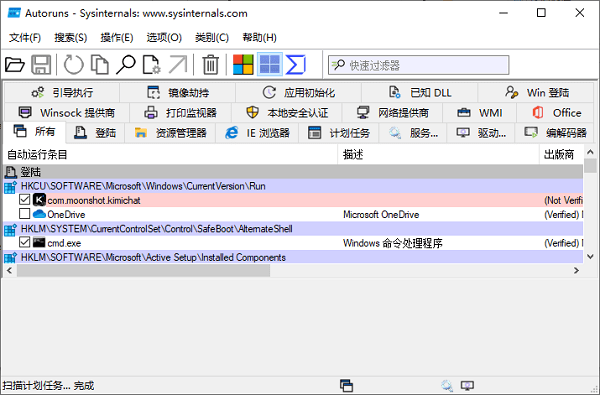This screenshot has width=600, height=395.
Task: Click the OneDrive cloud icon
Action: (39, 214)
